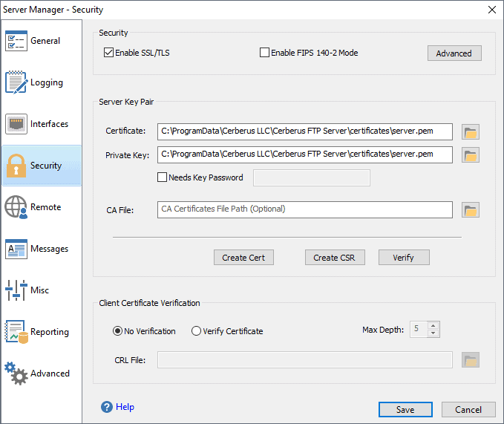Switch to the General tab label
This screenshot has height=424, width=504.
tap(45, 41)
